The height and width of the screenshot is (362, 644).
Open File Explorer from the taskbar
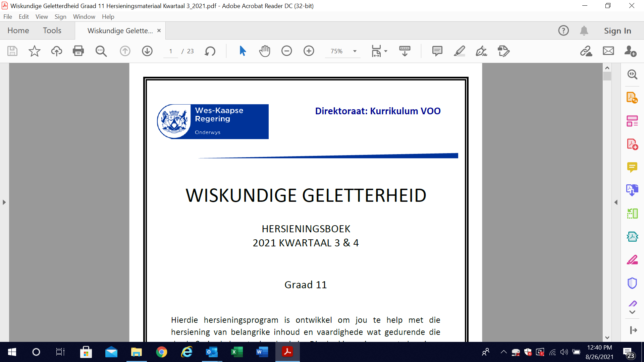tap(137, 352)
